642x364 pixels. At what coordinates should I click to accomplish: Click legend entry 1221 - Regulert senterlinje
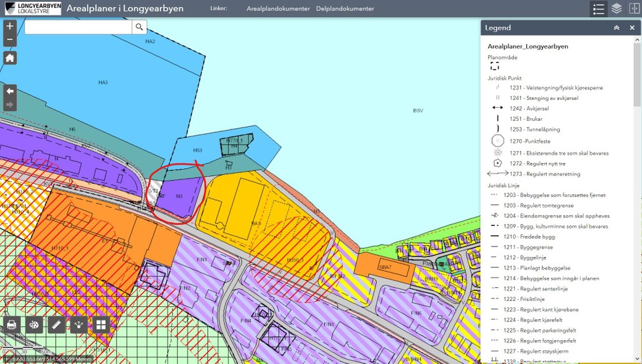tap(535, 288)
